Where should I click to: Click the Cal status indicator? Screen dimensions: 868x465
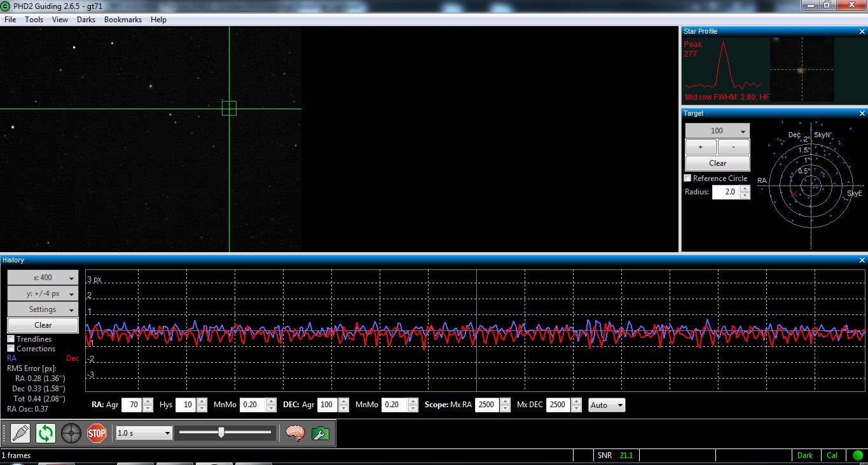point(832,455)
